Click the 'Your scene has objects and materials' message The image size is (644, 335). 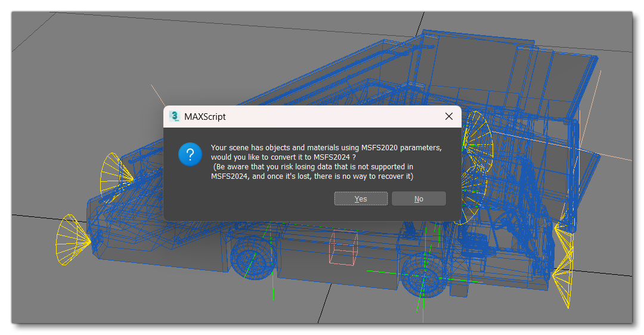pos(326,162)
